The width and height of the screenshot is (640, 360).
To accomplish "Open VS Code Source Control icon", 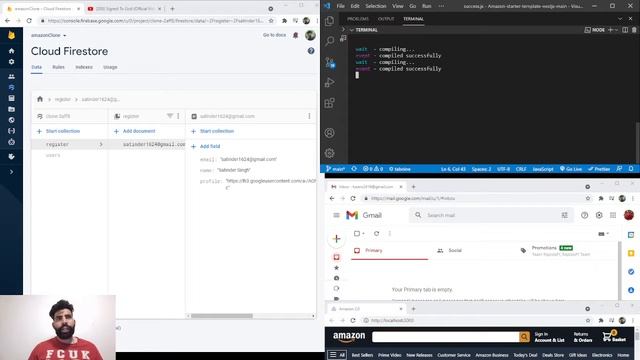I will click(x=330, y=62).
